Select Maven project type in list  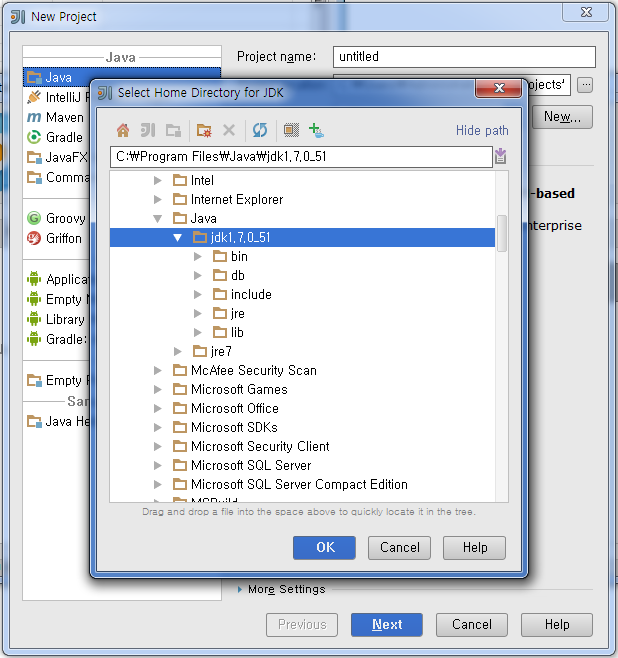(57, 118)
